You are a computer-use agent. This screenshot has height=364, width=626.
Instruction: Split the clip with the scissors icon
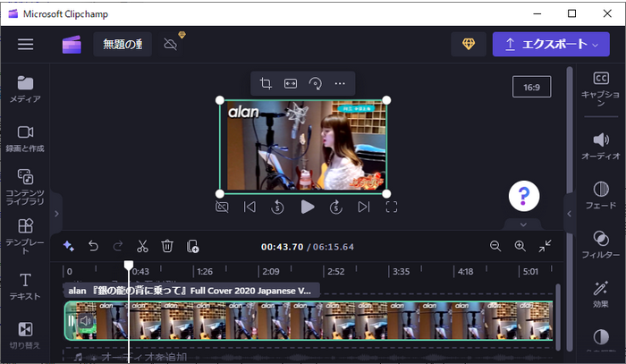142,246
